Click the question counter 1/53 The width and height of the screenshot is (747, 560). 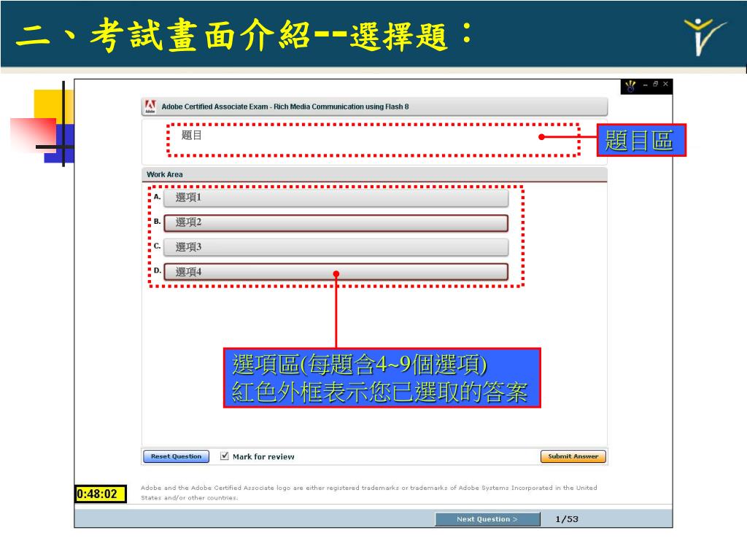click(x=566, y=519)
